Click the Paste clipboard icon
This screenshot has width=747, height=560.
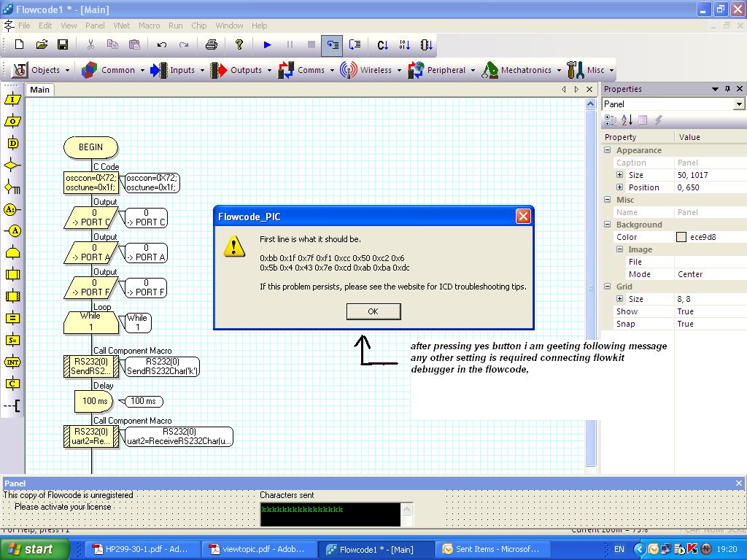point(134,44)
